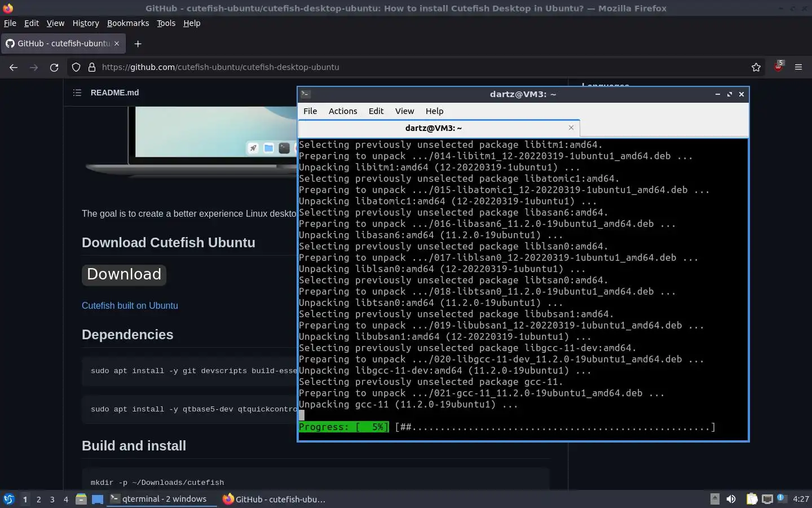Open the LXQt application menu button
Screen dimensions: 812x508
pos(9,499)
